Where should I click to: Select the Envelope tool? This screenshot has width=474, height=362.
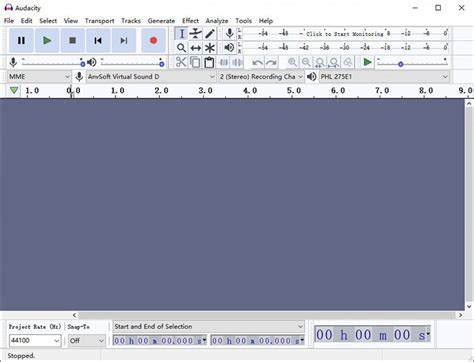(x=195, y=33)
